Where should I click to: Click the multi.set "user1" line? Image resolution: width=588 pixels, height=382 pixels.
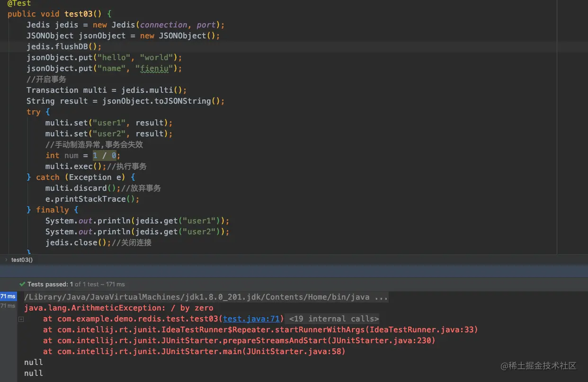tap(109, 123)
